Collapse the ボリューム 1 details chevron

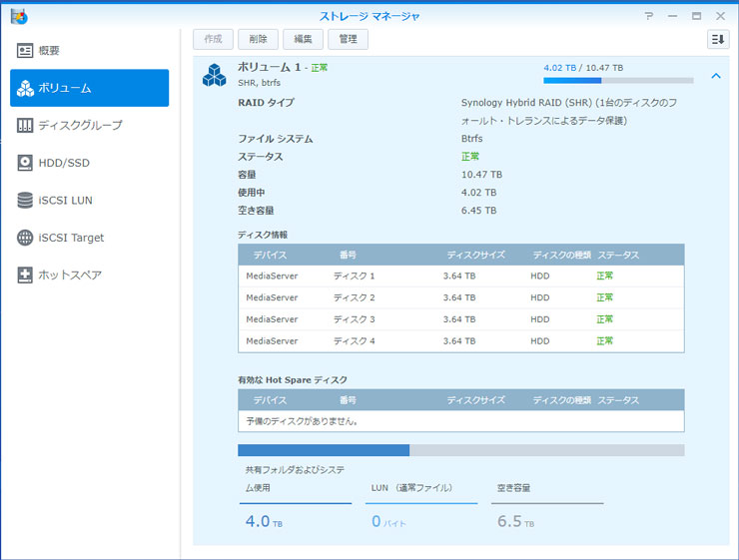click(x=716, y=76)
